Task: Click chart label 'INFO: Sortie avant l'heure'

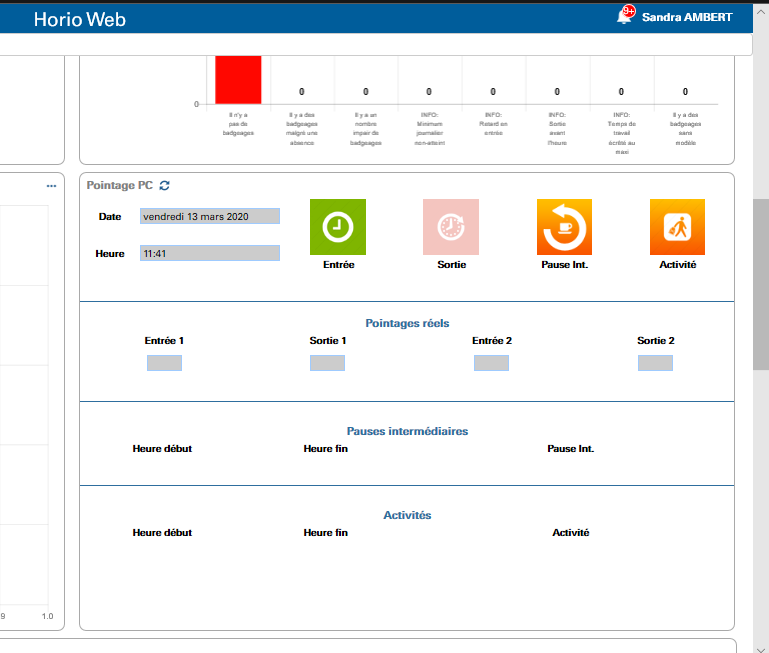Action: (557, 129)
